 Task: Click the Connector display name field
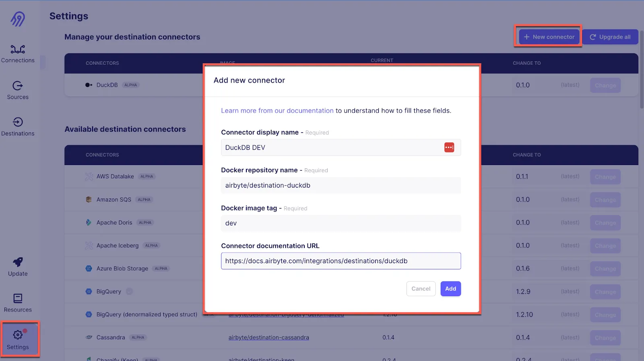click(x=341, y=147)
